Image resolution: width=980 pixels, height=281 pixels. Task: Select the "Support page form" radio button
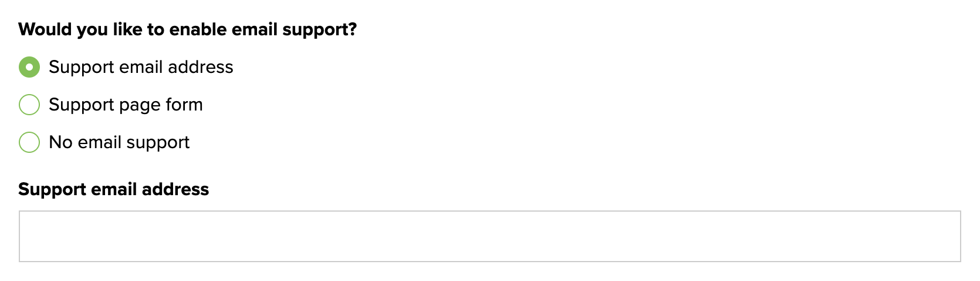(x=29, y=105)
